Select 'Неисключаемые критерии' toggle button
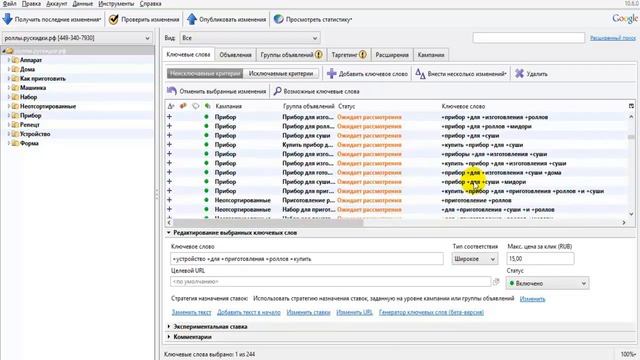 pos(205,73)
